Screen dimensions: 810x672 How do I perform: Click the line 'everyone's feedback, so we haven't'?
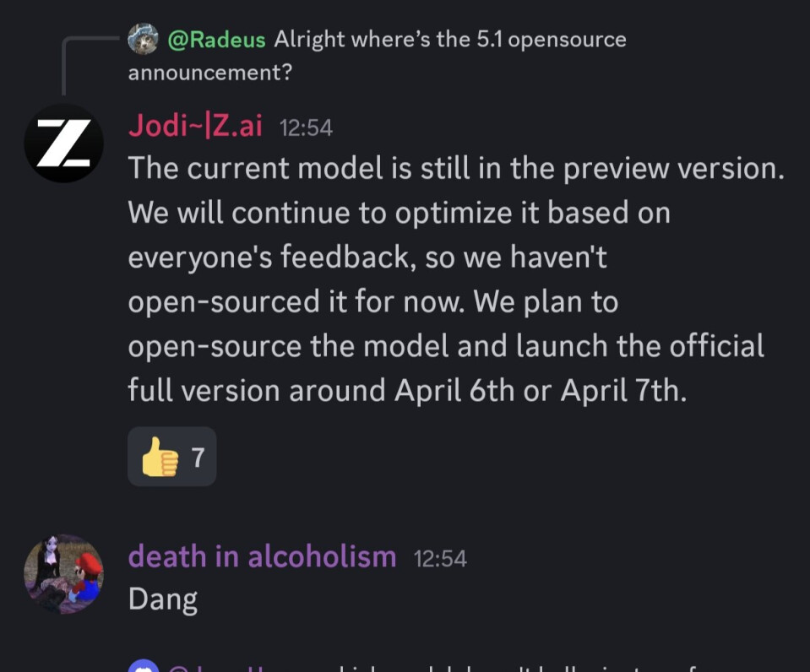click(x=367, y=257)
